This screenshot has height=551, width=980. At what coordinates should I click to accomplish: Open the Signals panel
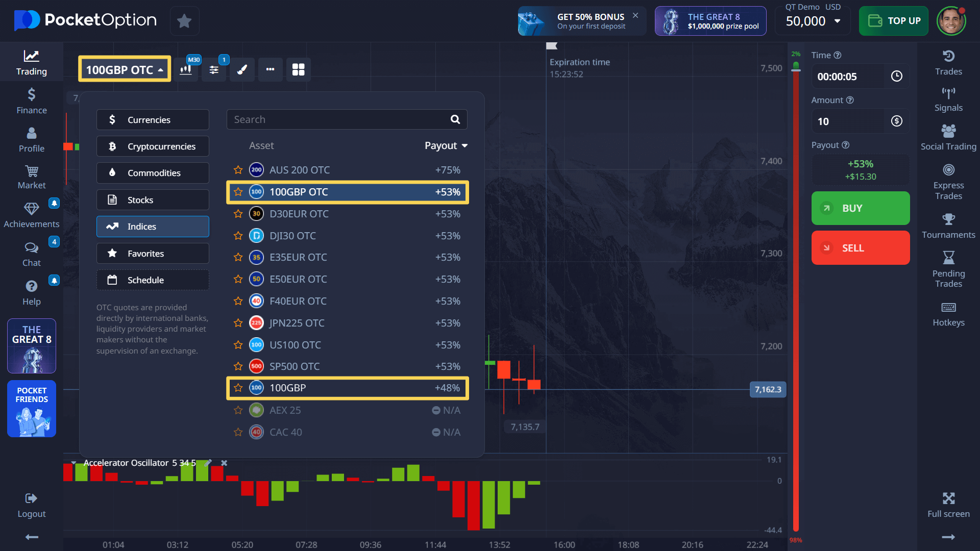(948, 99)
